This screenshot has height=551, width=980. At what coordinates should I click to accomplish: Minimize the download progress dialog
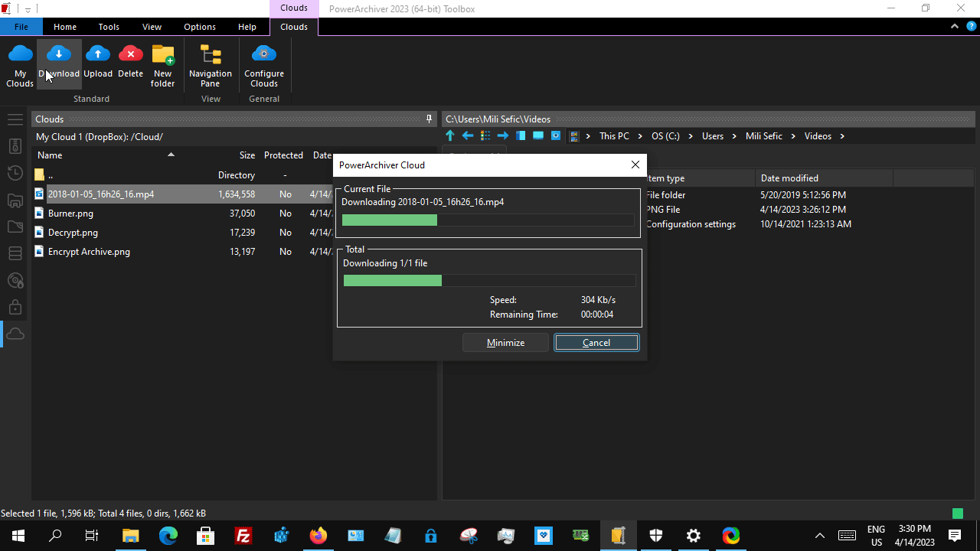(x=505, y=343)
